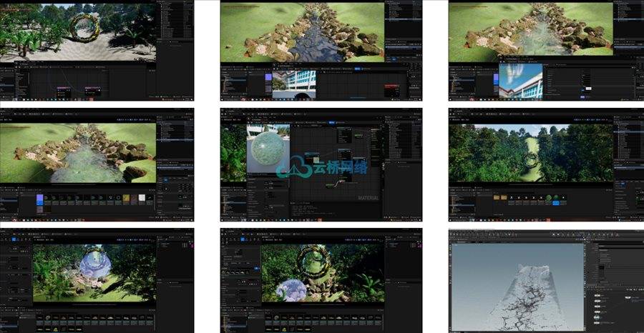Select the blue-highlighted asset in the aerial forest content browser

556,199
